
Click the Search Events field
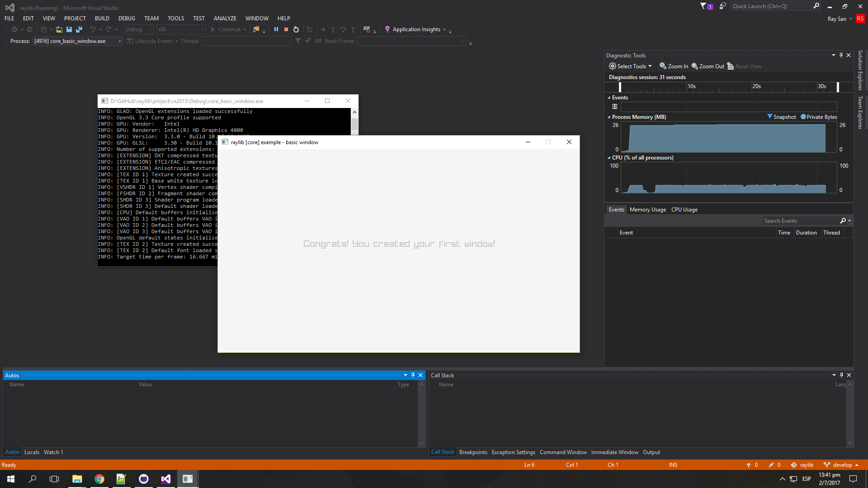[800, 221]
